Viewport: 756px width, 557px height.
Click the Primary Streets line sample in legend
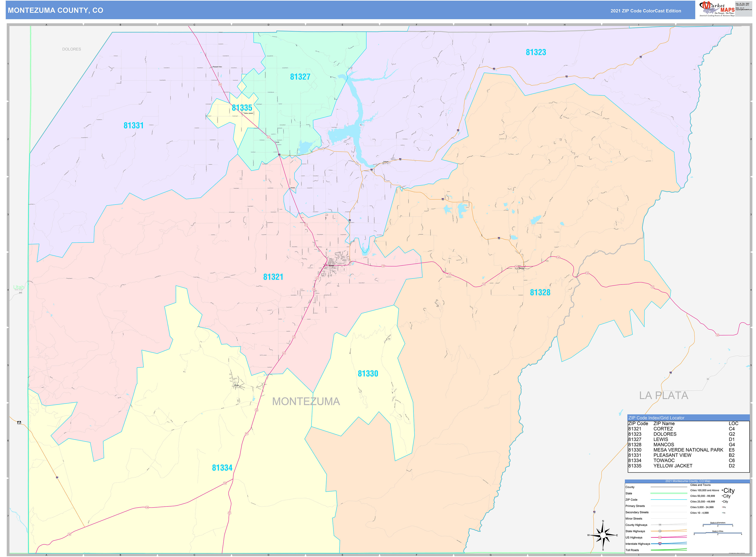[x=669, y=506]
